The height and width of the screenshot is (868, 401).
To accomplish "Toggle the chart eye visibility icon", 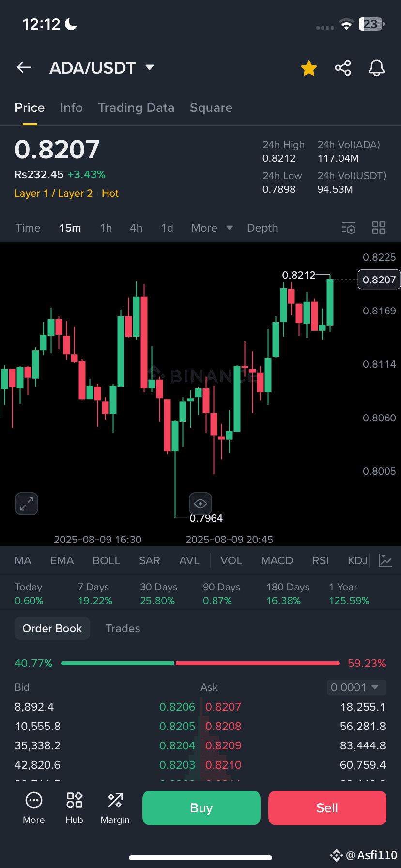I will (200, 504).
